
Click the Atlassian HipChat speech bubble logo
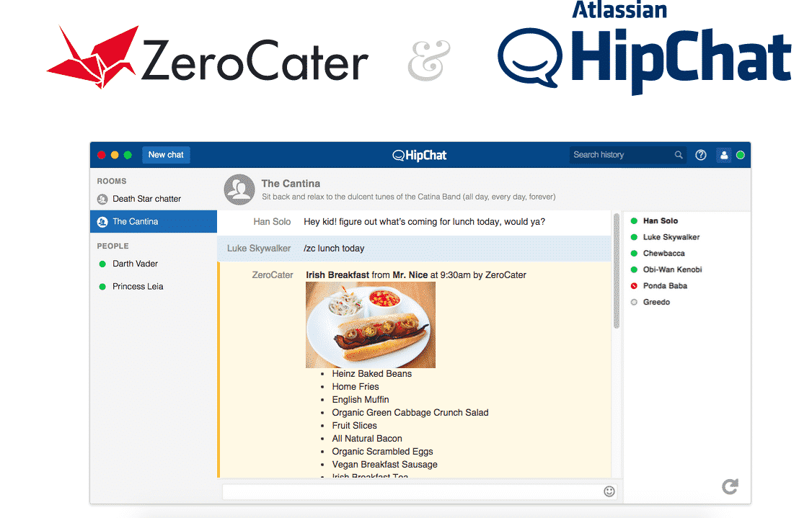530,55
